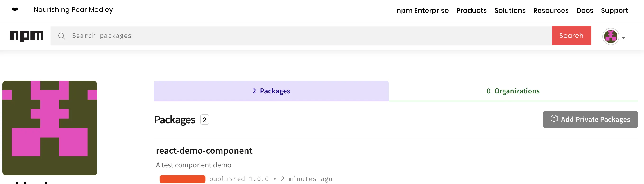Image resolution: width=644 pixels, height=184 pixels.
Task: Focus the Search packages input field
Action: coord(300,36)
